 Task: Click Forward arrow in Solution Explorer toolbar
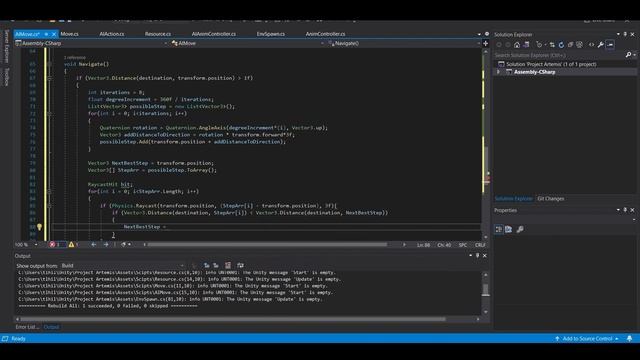click(508, 45)
